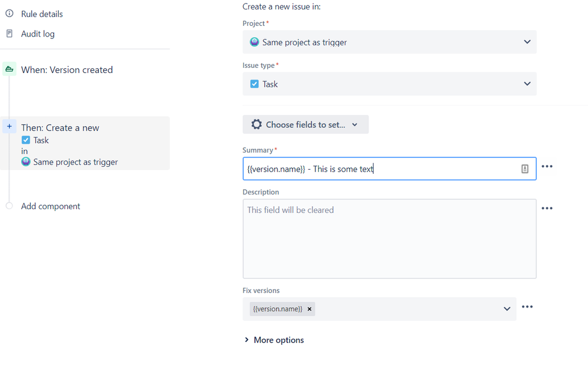Click the Version created trigger icon
The image size is (588, 366).
9,69
